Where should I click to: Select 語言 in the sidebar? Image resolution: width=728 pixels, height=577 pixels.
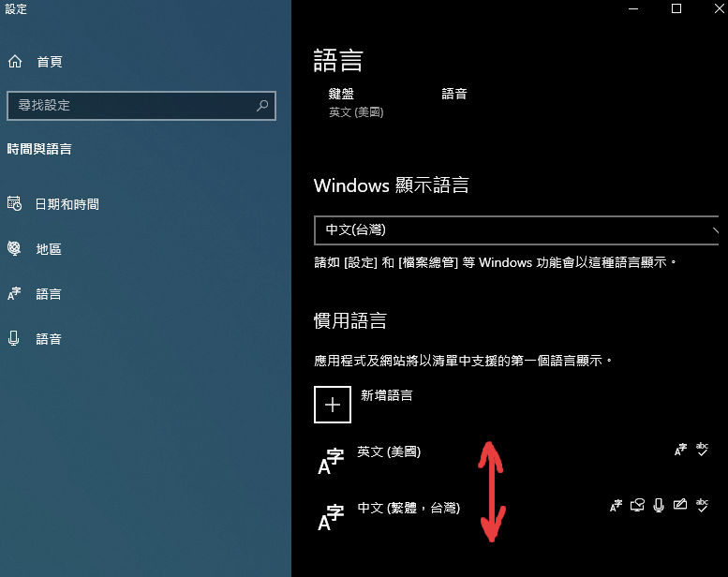pos(49,294)
